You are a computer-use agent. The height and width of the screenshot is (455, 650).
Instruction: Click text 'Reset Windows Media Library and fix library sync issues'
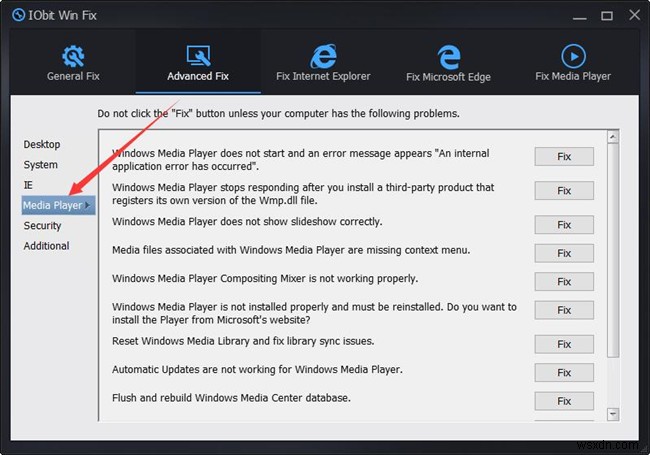coord(243,341)
